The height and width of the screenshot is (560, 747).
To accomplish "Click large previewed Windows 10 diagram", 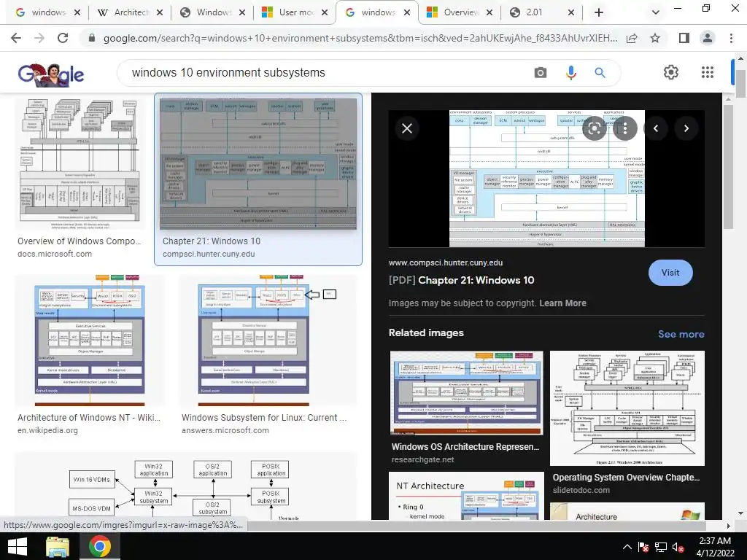I will point(547,179).
